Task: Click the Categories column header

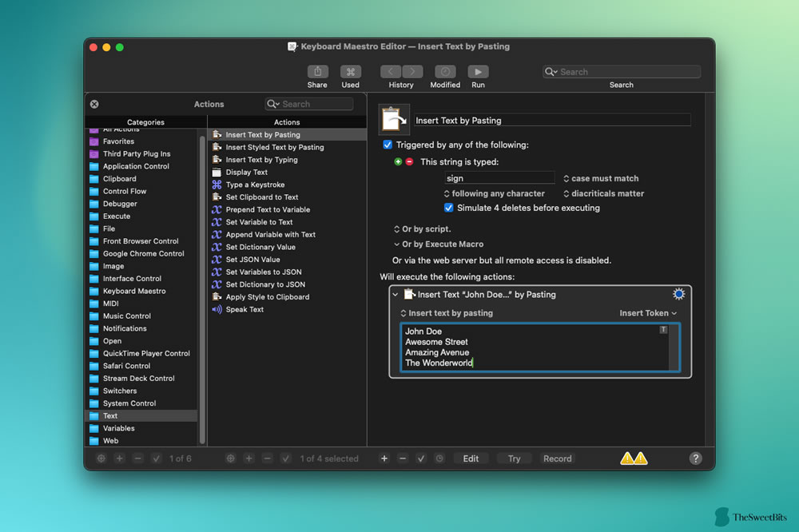Action: (x=145, y=122)
